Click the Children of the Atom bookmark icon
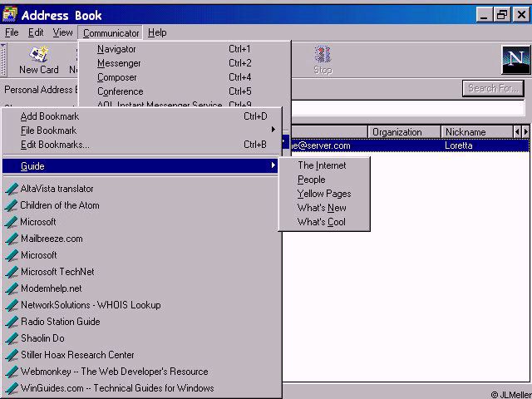This screenshot has width=532, height=399. point(12,205)
